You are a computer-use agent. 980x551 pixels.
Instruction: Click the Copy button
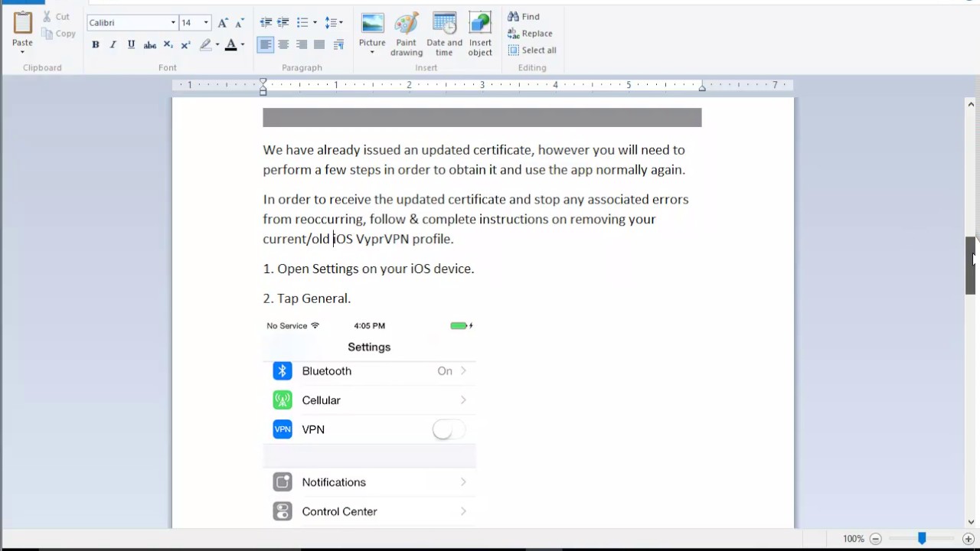click(58, 34)
